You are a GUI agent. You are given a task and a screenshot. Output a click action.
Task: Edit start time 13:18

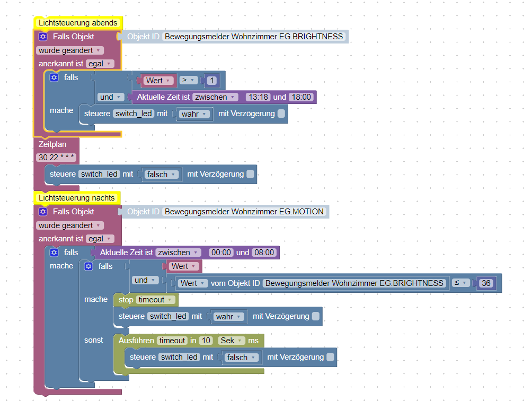pos(258,97)
